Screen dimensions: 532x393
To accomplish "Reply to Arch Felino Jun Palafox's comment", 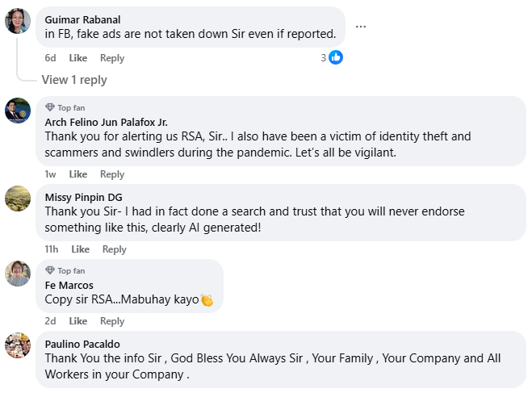I will coord(112,174).
